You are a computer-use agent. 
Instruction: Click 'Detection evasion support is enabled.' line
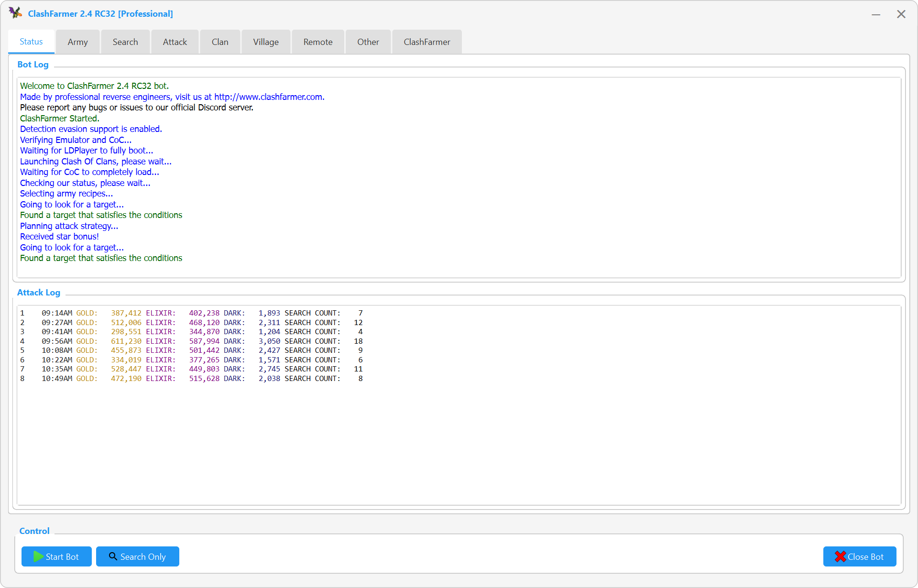(x=91, y=129)
